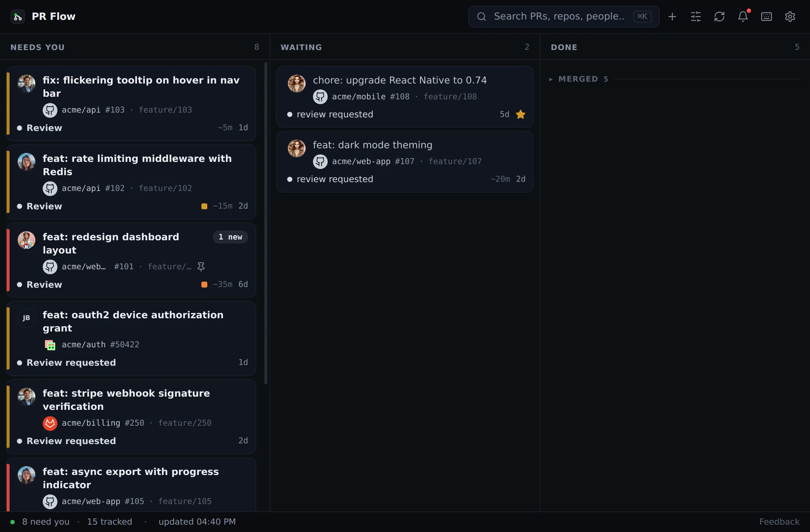Open 'feat: dark mode theming' title

click(x=373, y=145)
